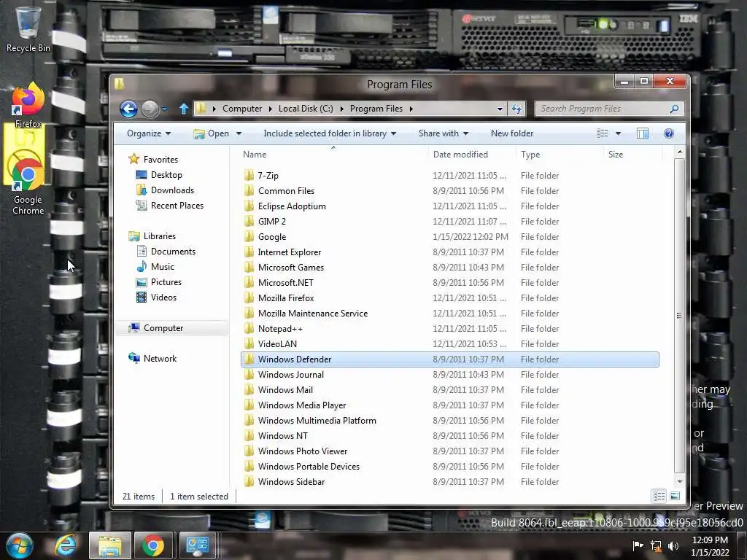This screenshot has height=560, width=747.
Task: Toggle the preview pane button
Action: tap(643, 133)
